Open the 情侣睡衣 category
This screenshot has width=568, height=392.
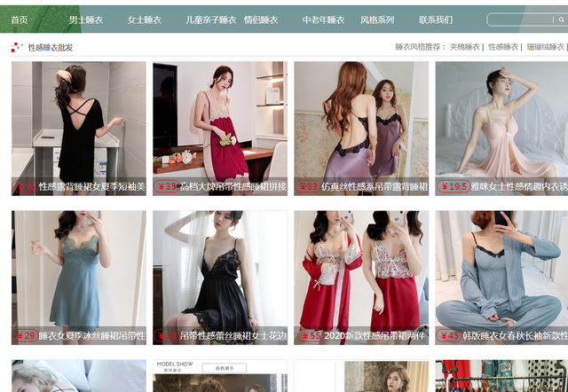[261, 20]
